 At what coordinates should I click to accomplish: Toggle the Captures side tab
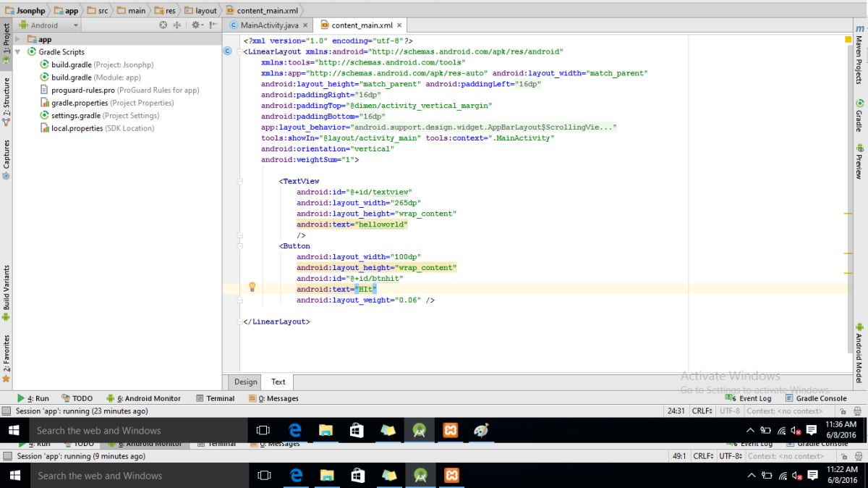[x=6, y=159]
